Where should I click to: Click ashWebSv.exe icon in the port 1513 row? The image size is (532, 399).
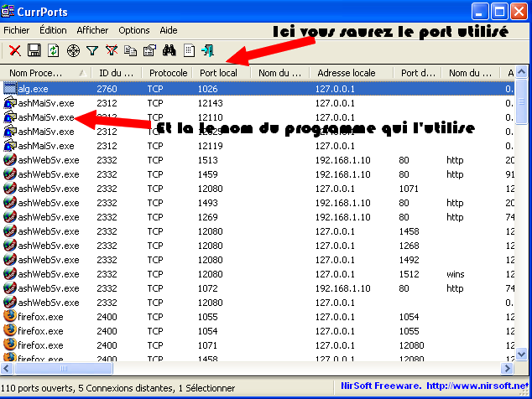(x=10, y=159)
